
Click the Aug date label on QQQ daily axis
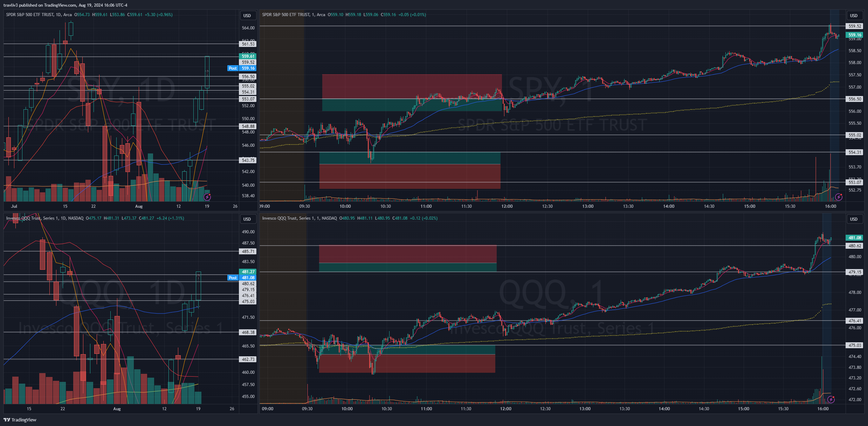pos(117,409)
